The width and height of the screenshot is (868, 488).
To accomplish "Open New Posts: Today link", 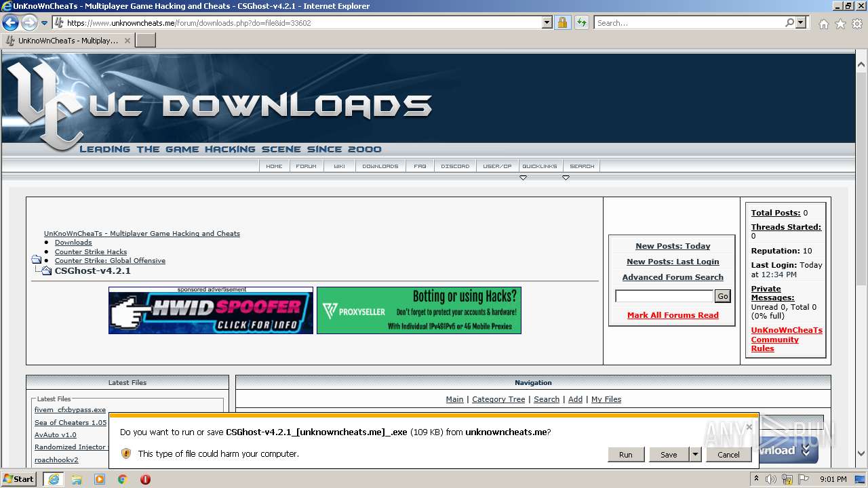I will [673, 246].
